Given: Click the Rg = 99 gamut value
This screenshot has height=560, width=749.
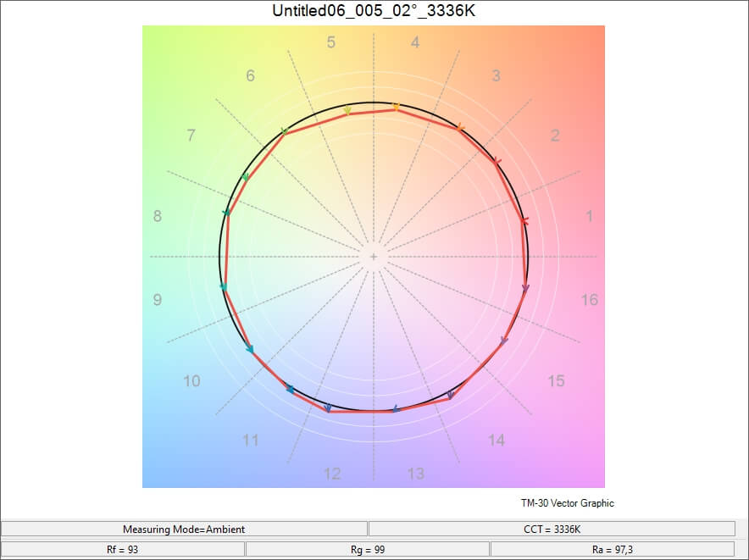Looking at the screenshot, I should pos(368,550).
